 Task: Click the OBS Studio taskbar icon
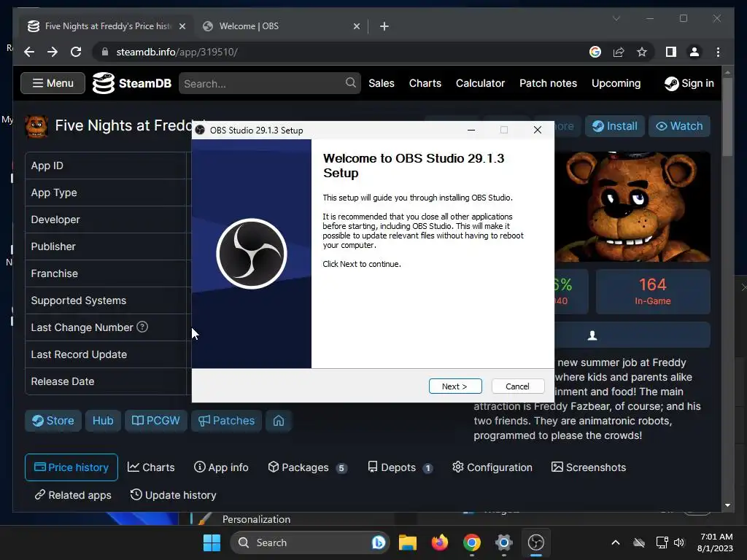click(536, 542)
